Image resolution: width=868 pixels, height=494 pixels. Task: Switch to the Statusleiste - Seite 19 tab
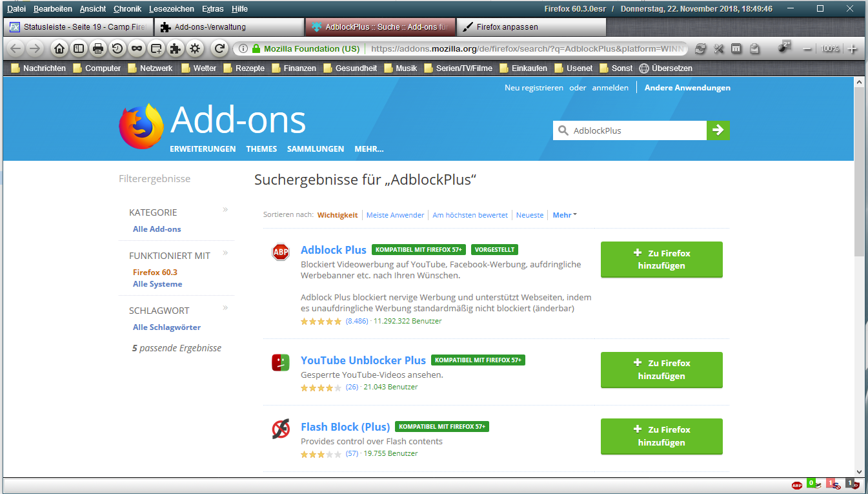pyautogui.click(x=77, y=27)
